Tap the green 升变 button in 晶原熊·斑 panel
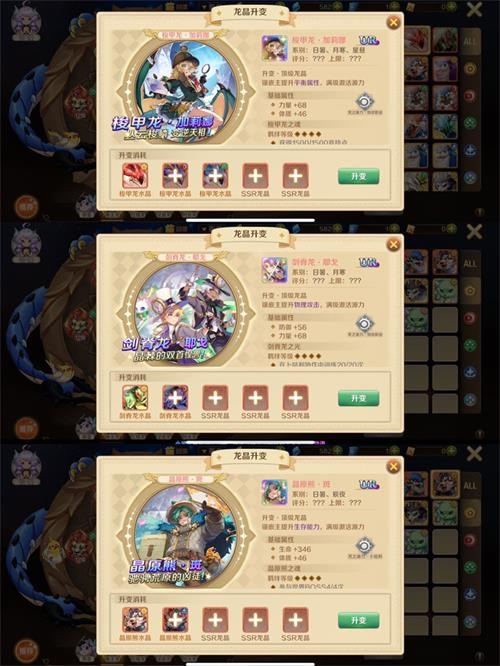This screenshot has width=500, height=666. [x=359, y=620]
